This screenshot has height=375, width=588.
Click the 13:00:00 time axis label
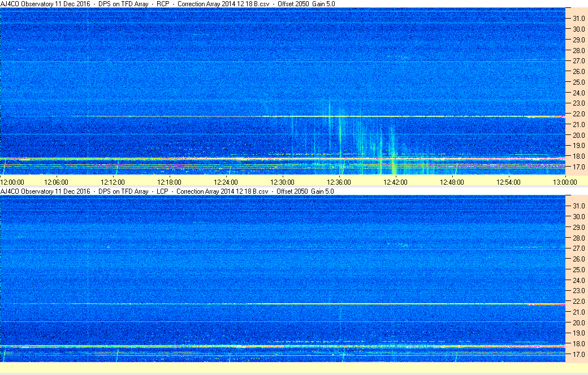pyautogui.click(x=565, y=182)
